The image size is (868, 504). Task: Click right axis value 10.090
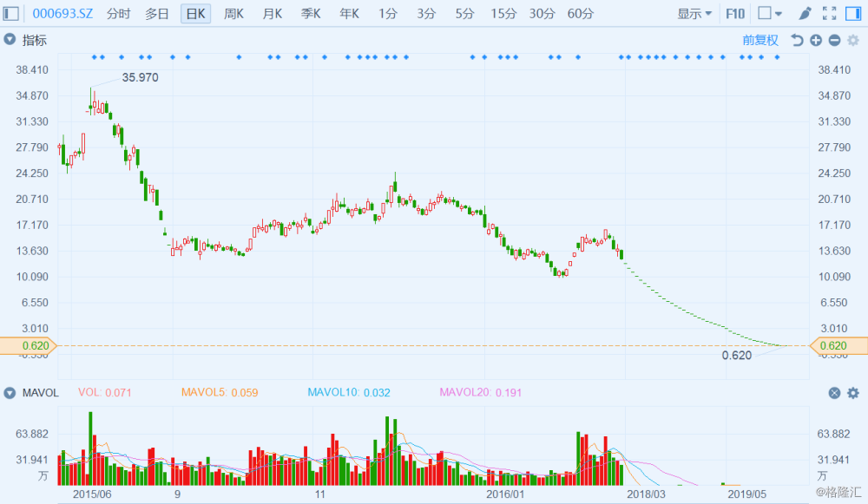(x=834, y=277)
